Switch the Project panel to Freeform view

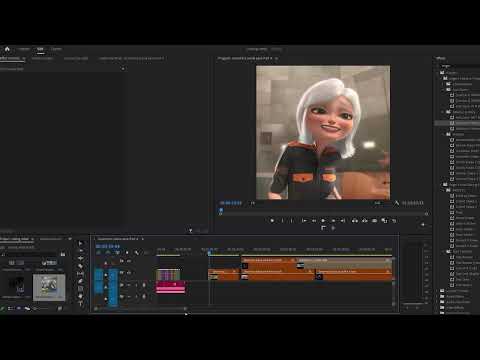point(27,309)
